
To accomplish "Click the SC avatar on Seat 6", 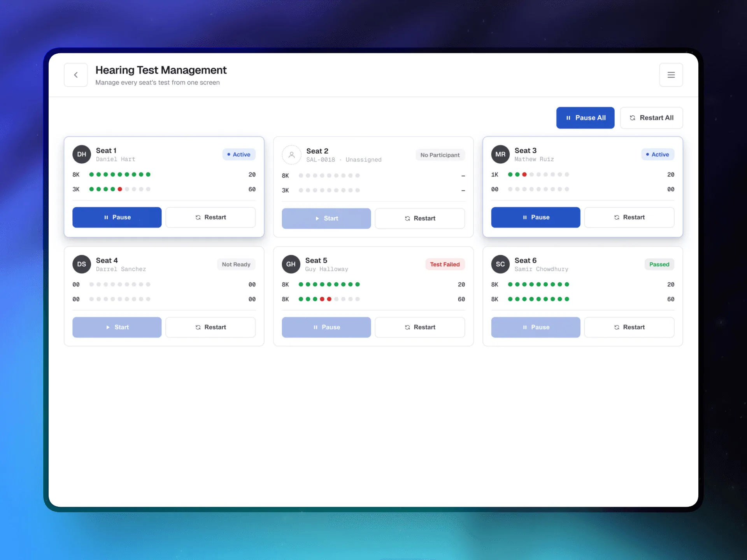I will (x=500, y=264).
